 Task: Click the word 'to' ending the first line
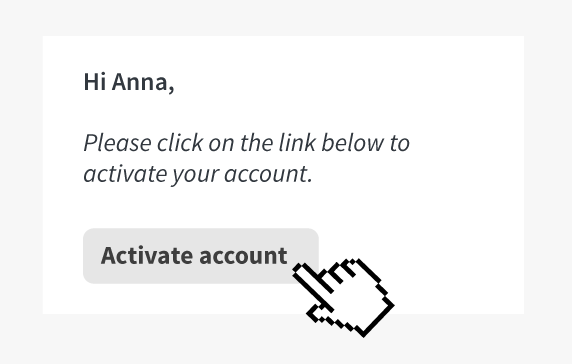[400, 143]
